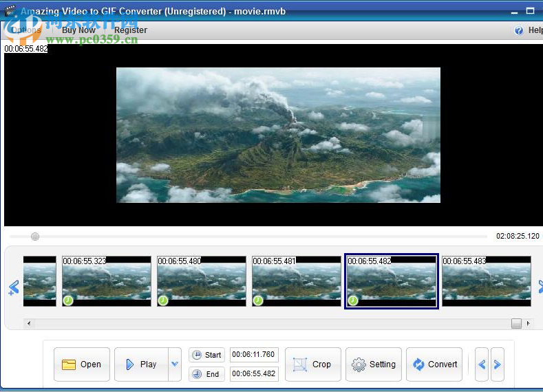This screenshot has height=392, width=543.
Task: Click the thumbnail strip scrollbar handle
Action: [516, 323]
